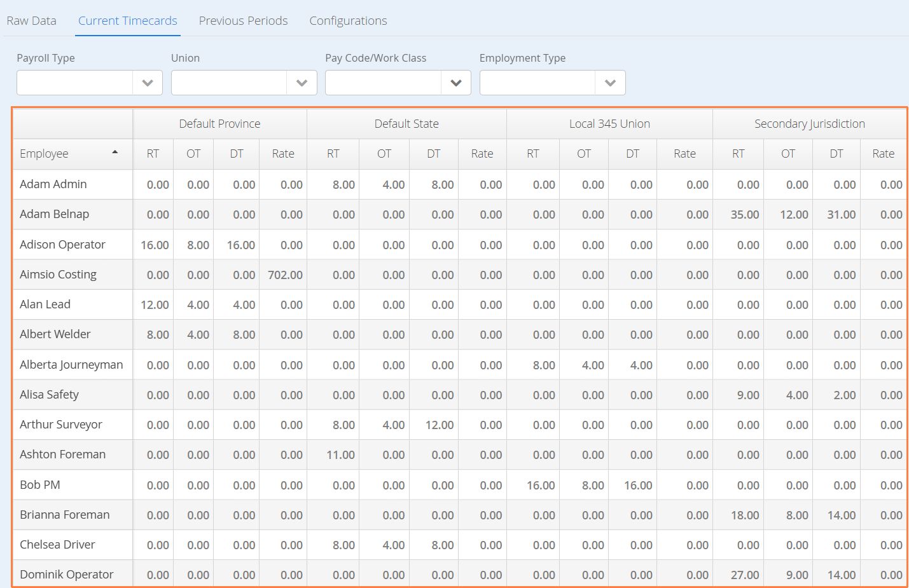This screenshot has width=909, height=588.
Task: Go to the Configurations tab
Action: [x=348, y=20]
